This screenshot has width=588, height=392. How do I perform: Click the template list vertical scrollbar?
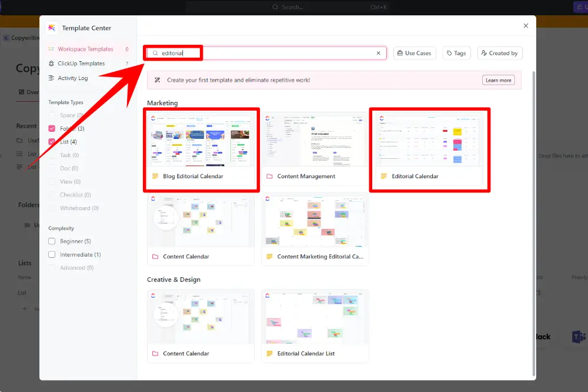(533, 224)
